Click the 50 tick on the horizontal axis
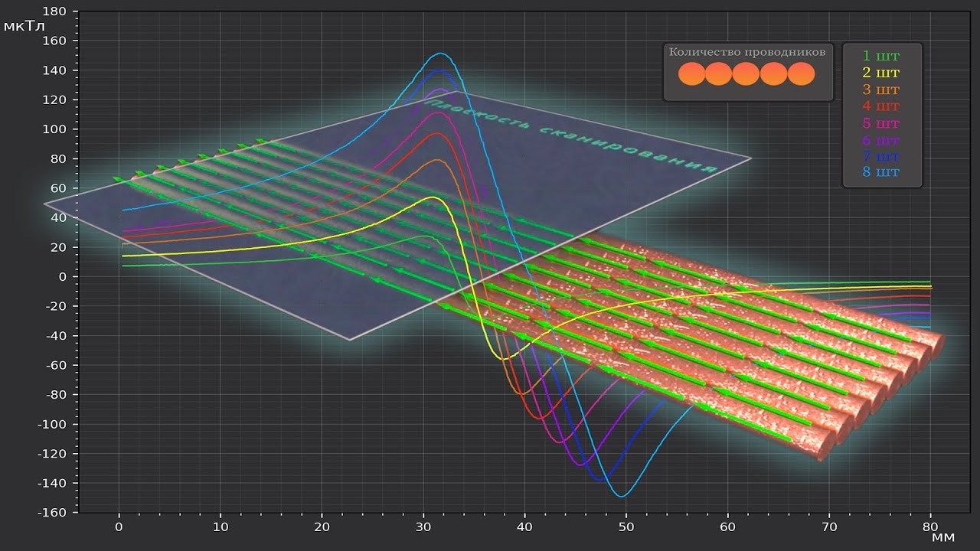Image resolution: width=980 pixels, height=551 pixels. click(x=626, y=527)
